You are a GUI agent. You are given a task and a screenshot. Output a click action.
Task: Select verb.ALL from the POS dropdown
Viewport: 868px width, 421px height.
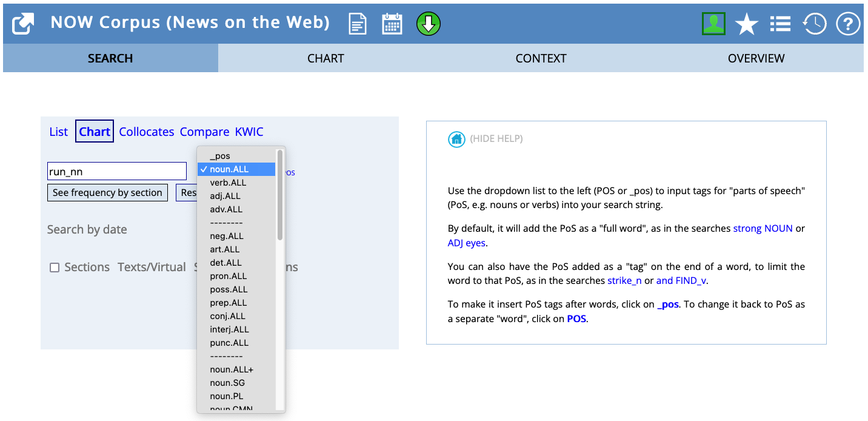[228, 183]
